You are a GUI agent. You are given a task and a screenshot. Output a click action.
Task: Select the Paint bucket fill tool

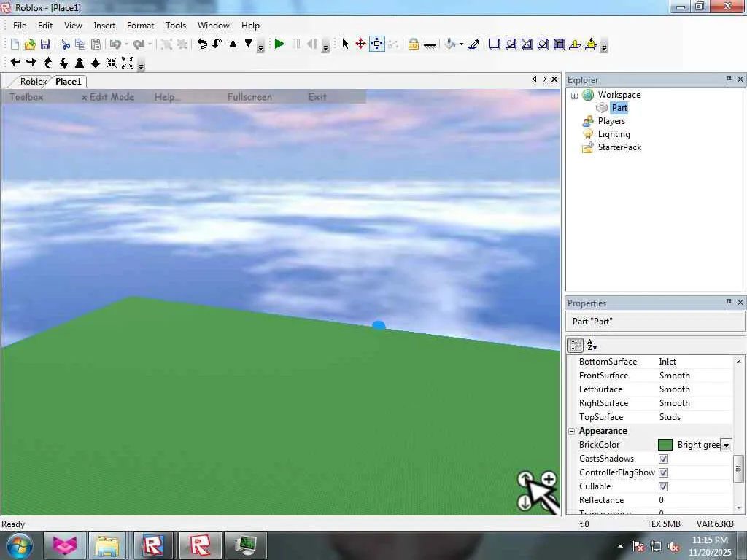tap(450, 44)
